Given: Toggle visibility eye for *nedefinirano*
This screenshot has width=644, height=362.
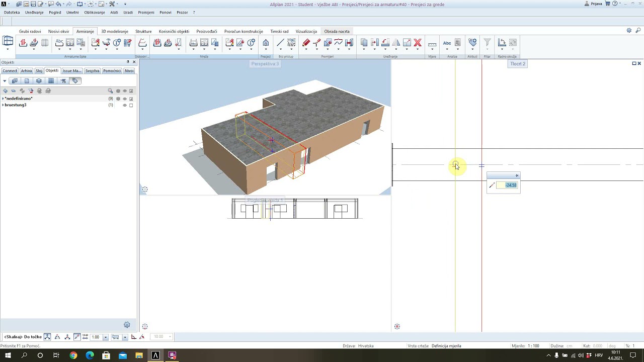Looking at the screenshot, I should (125, 99).
